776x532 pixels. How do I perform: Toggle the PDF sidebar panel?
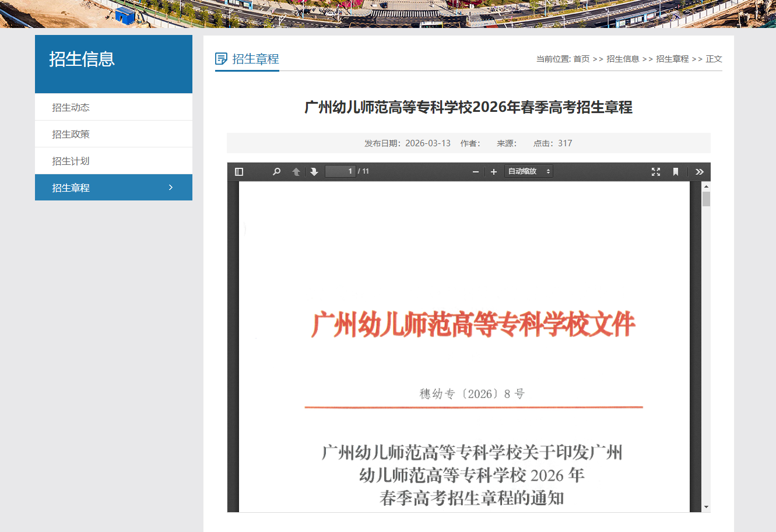coord(238,171)
